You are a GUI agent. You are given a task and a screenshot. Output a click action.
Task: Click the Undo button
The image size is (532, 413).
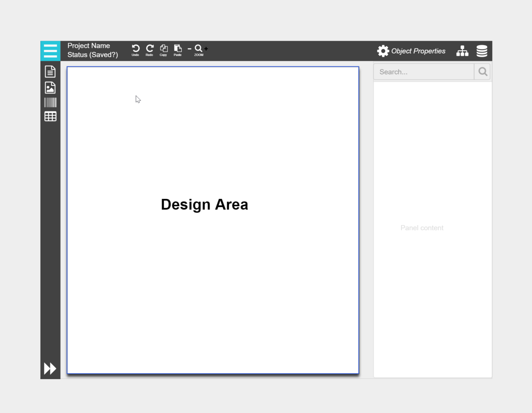tap(135, 48)
